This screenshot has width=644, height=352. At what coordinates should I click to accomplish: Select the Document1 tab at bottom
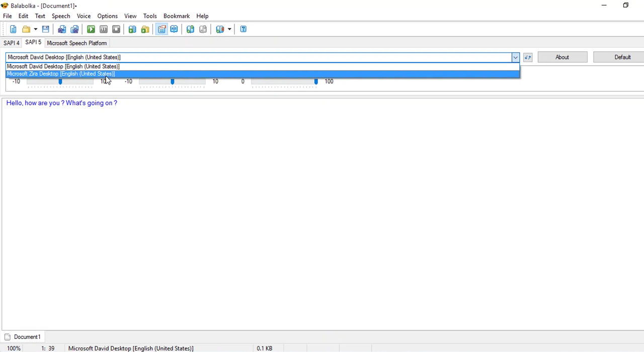pos(23,337)
